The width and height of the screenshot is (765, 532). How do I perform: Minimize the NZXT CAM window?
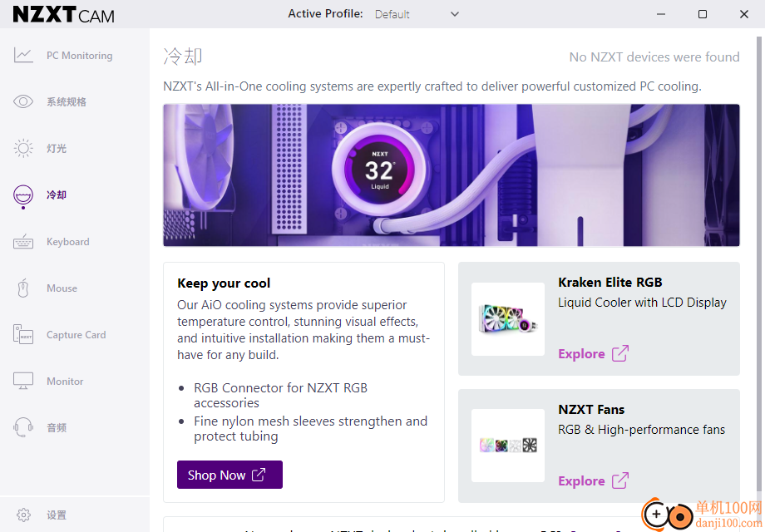[x=661, y=14]
